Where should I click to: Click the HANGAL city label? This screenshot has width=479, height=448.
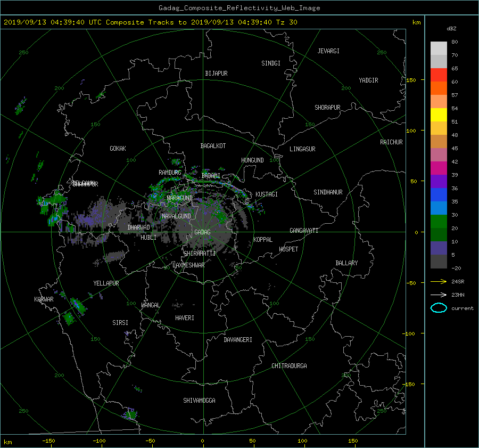[150, 305]
